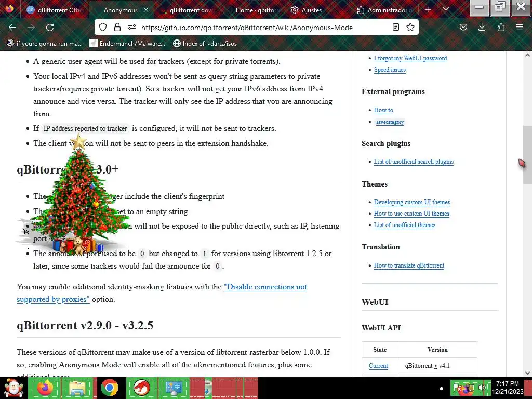Go back with the browser back arrow
532x399 pixels.
coord(12,28)
